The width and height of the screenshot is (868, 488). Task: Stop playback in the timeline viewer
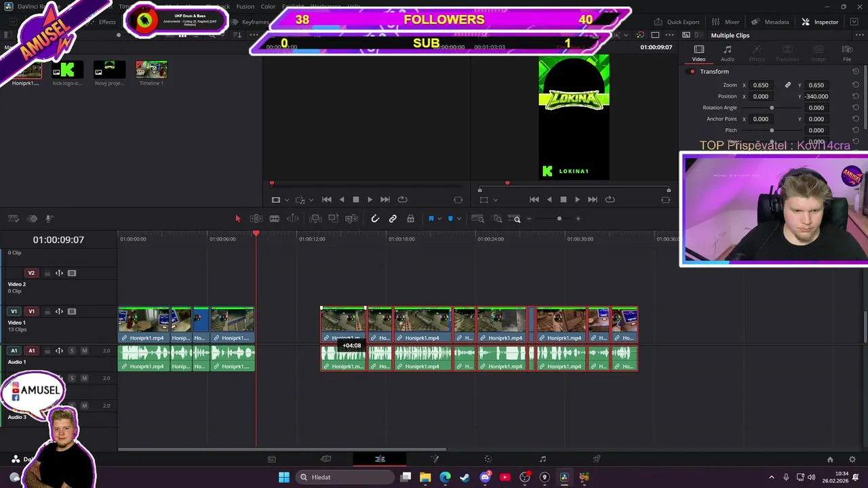click(563, 199)
